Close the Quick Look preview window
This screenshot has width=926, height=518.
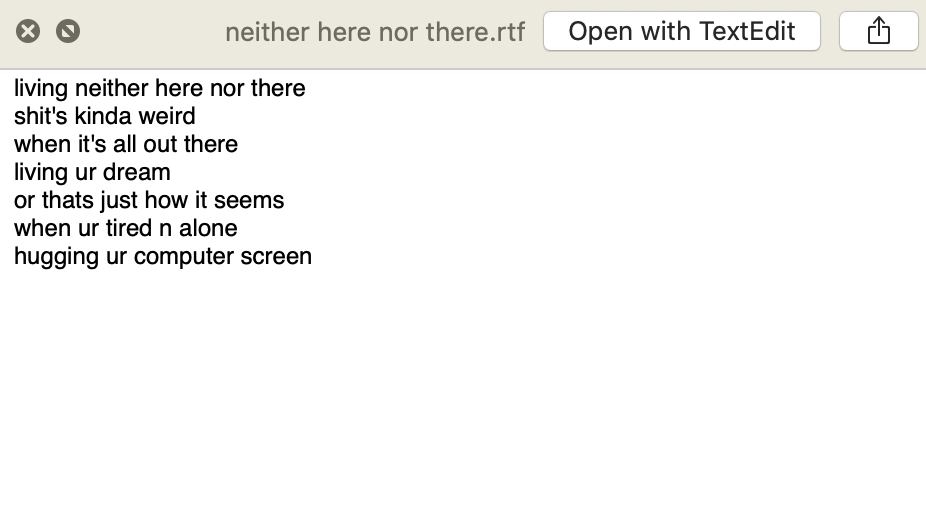click(28, 31)
